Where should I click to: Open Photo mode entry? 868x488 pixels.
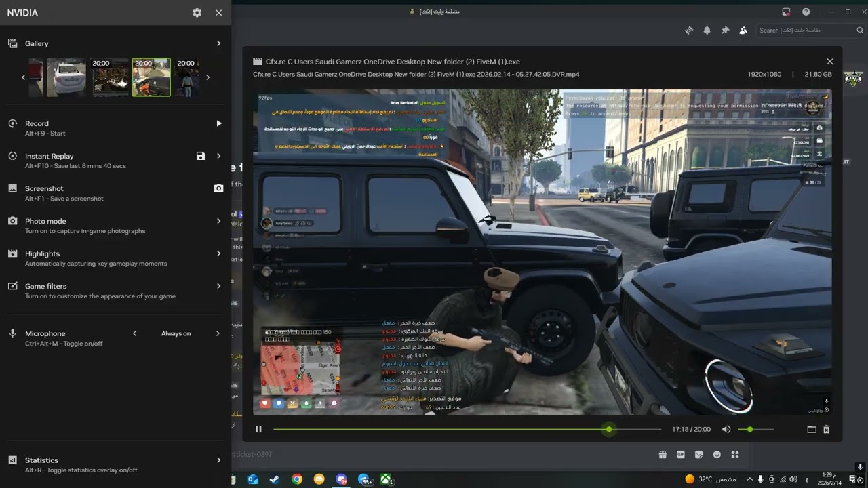(85, 226)
